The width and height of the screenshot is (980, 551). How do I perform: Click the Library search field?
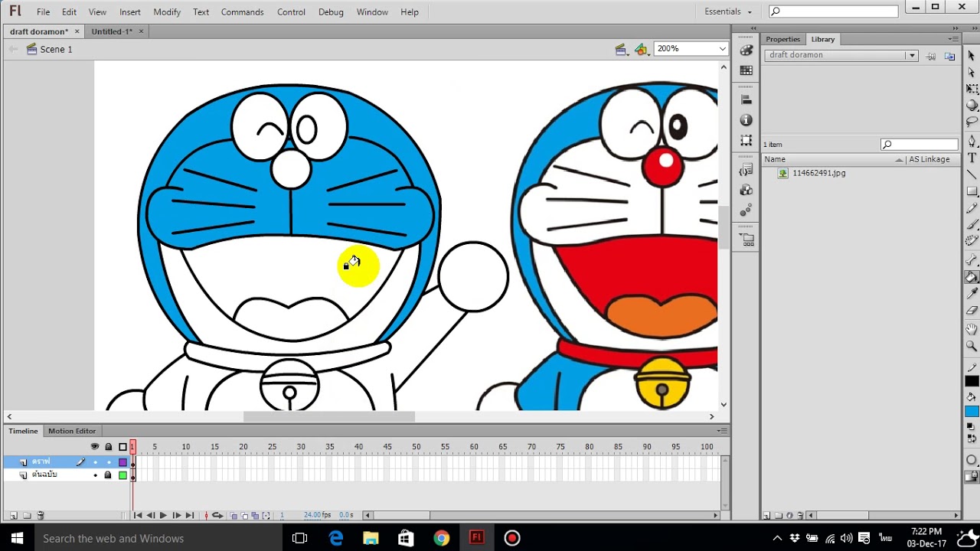pos(920,144)
